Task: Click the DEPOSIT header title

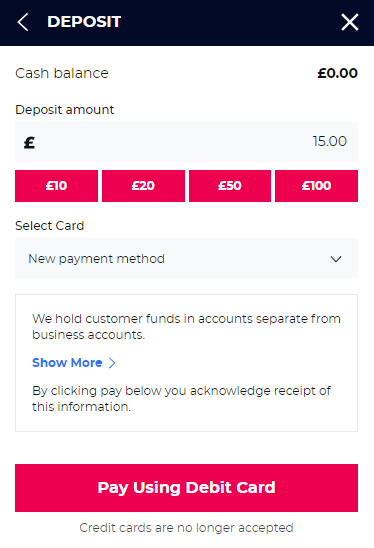Action: point(84,22)
